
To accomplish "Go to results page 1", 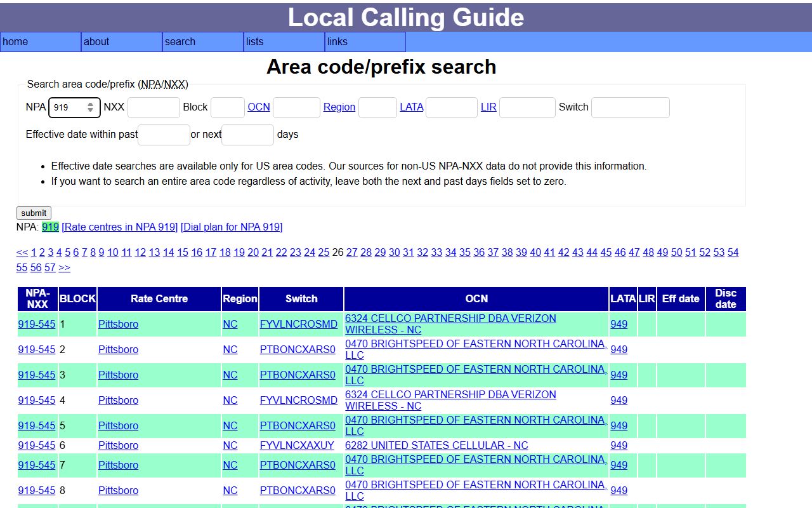I will click(x=34, y=252).
